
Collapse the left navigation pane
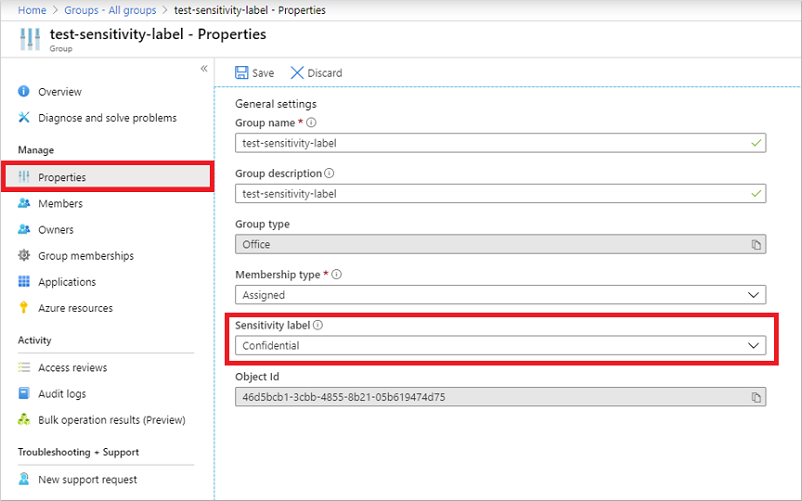coord(204,69)
